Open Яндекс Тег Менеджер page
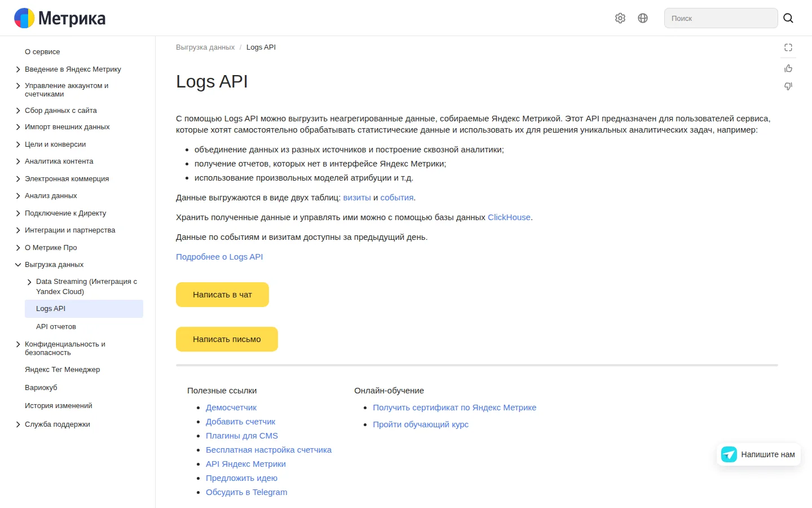This screenshot has width=812, height=508. [x=62, y=370]
